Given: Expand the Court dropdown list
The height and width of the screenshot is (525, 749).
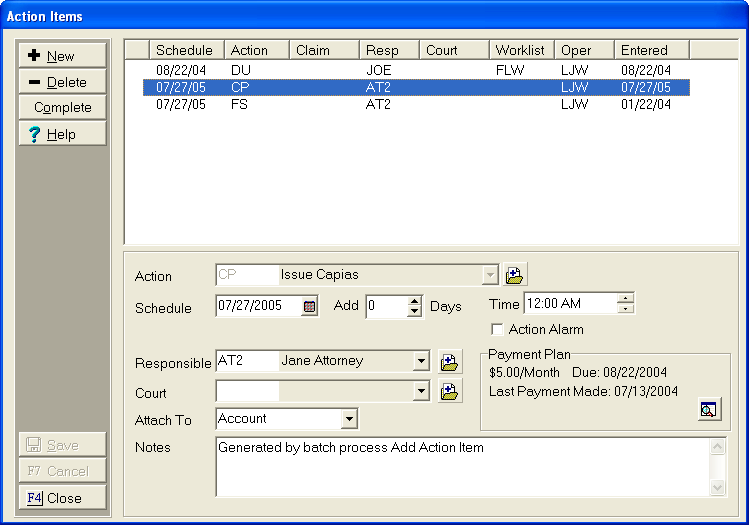Looking at the screenshot, I should [421, 392].
